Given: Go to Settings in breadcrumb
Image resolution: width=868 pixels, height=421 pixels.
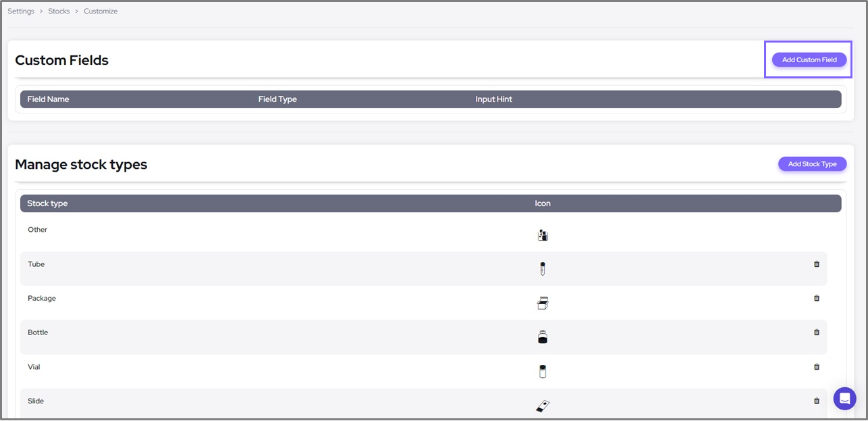Looking at the screenshot, I should pos(21,11).
